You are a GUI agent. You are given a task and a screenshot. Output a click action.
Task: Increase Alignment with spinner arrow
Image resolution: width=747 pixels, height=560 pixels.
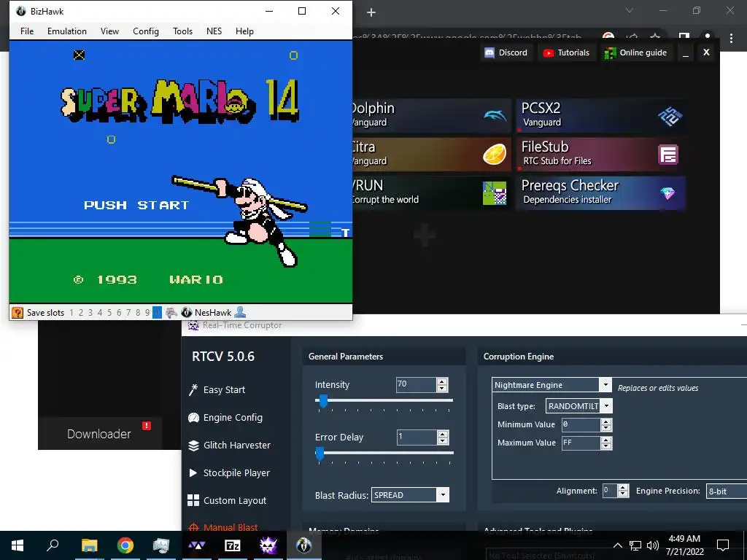pos(623,487)
